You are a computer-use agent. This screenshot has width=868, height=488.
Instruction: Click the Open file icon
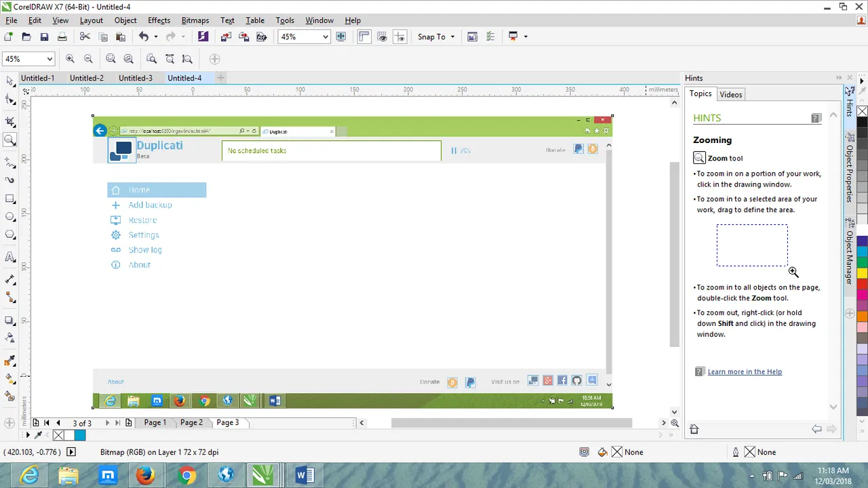pos(26,37)
